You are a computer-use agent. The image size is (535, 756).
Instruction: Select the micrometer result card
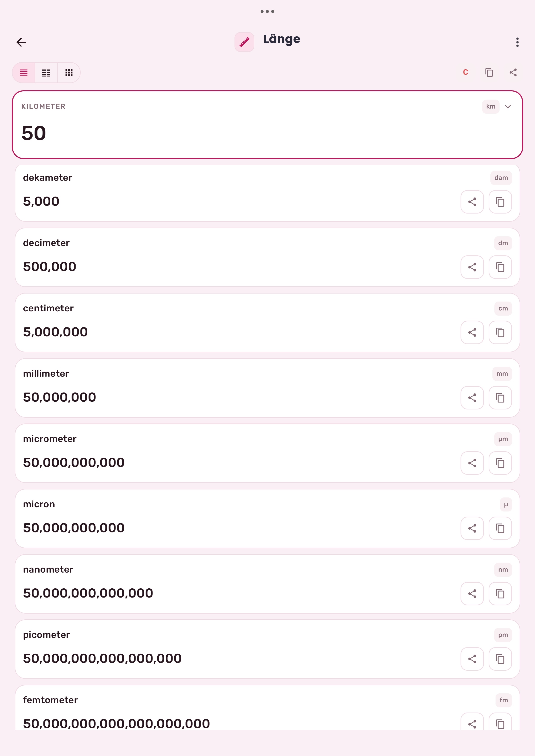point(267,453)
